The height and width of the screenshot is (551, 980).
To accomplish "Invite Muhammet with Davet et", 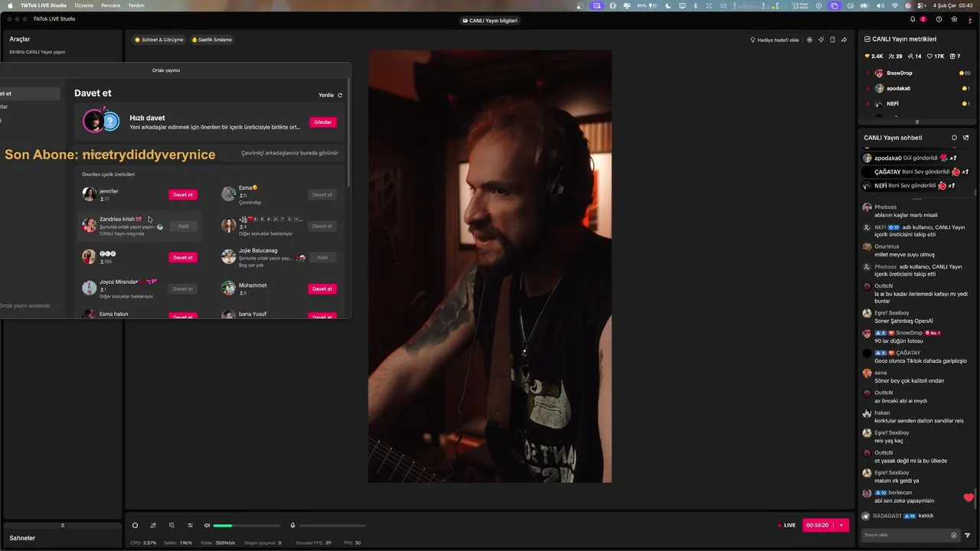I will 322,289.
